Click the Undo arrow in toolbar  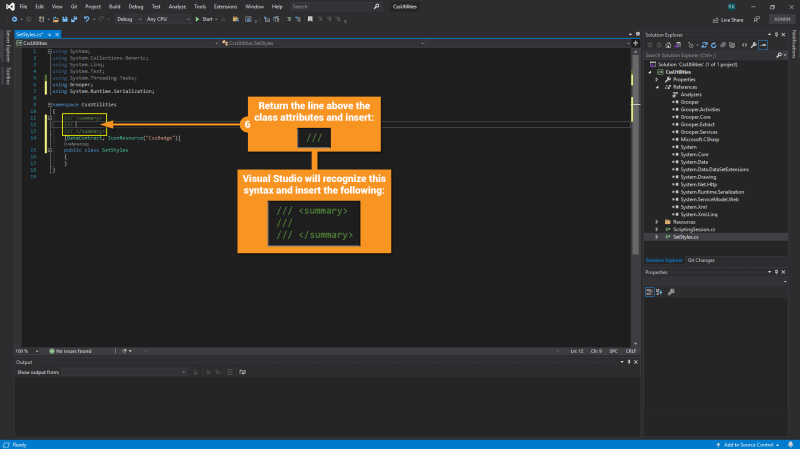click(x=87, y=18)
